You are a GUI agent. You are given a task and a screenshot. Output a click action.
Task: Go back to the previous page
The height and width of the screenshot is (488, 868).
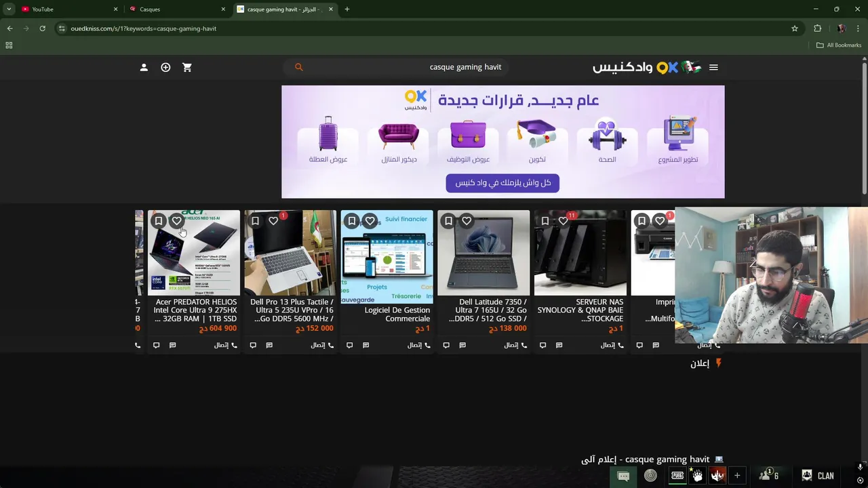pos(9,28)
